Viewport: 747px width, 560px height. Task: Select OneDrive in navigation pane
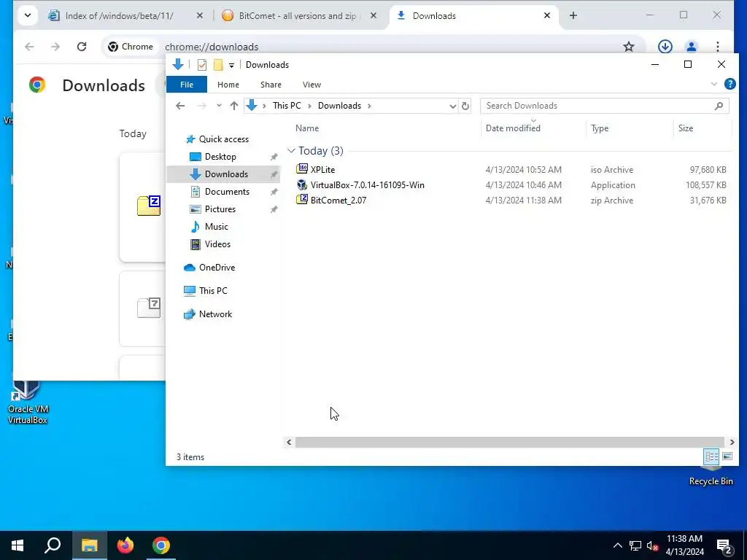tap(217, 267)
